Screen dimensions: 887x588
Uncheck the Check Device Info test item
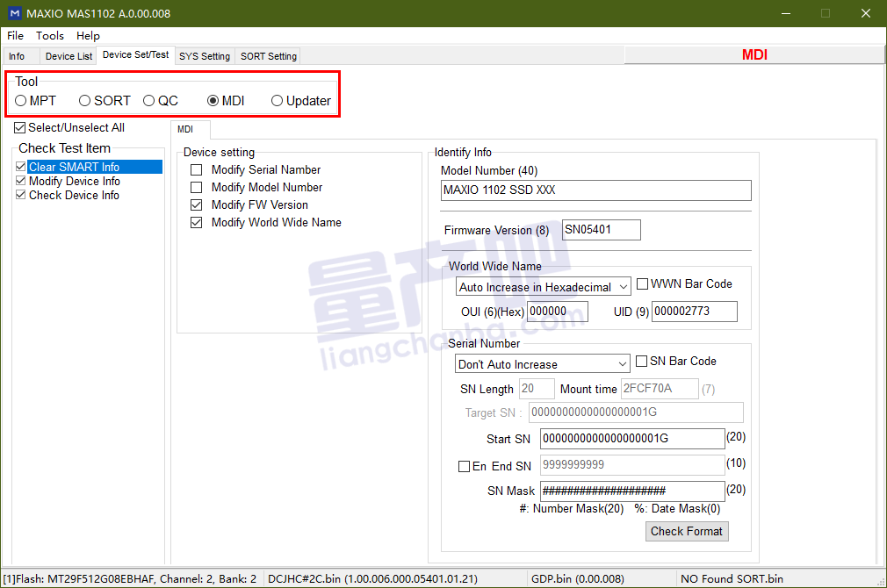pos(21,195)
